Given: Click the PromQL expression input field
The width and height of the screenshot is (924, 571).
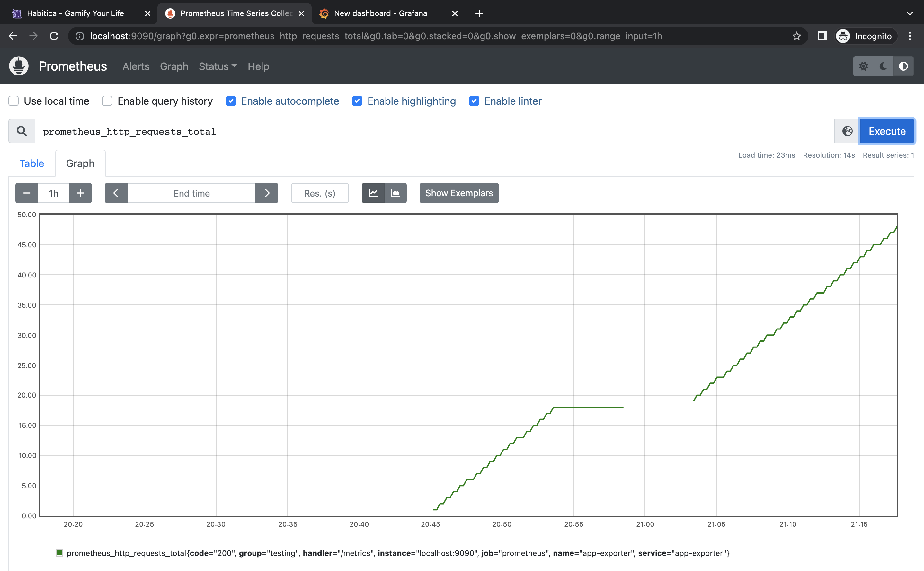Looking at the screenshot, I should [434, 131].
